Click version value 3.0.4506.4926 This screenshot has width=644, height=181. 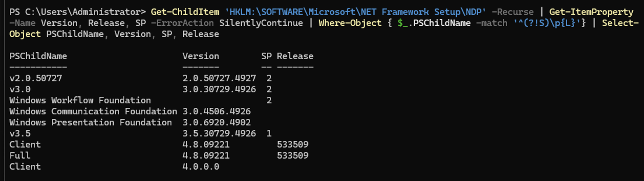tap(216, 111)
